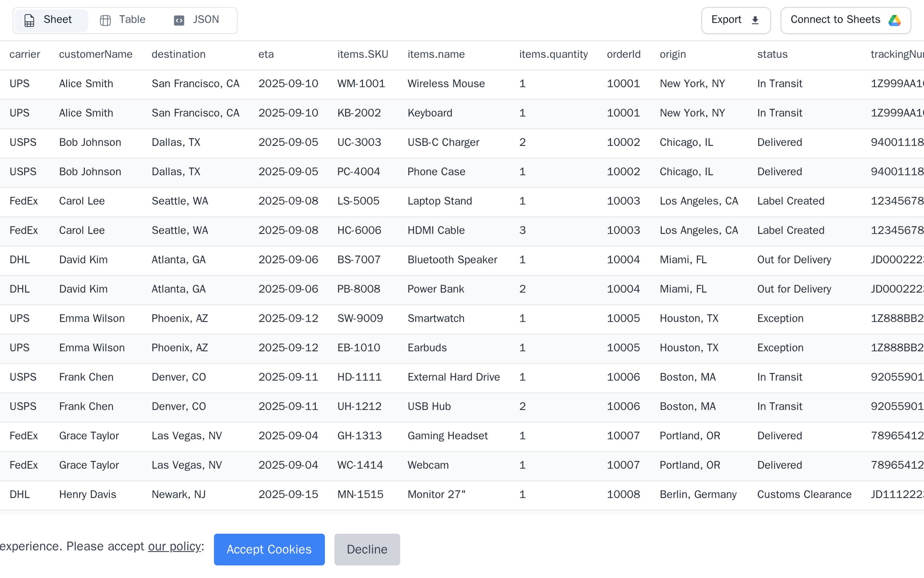
Task: Click the customerName column header
Action: [x=96, y=54]
